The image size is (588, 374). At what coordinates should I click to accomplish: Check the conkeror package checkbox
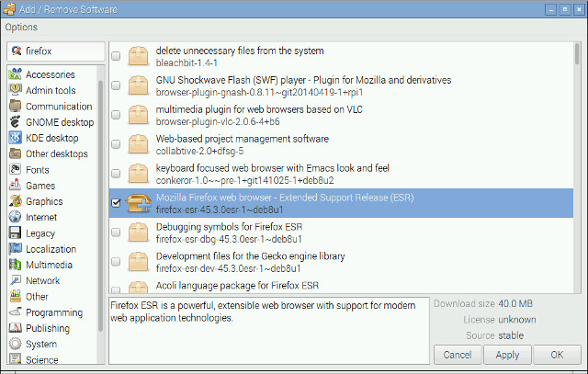click(x=116, y=174)
